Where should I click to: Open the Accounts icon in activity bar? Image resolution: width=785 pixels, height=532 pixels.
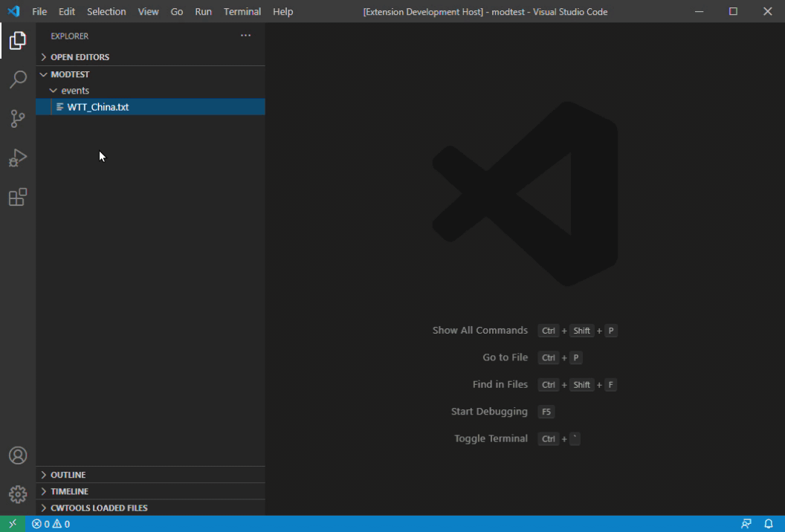point(18,455)
